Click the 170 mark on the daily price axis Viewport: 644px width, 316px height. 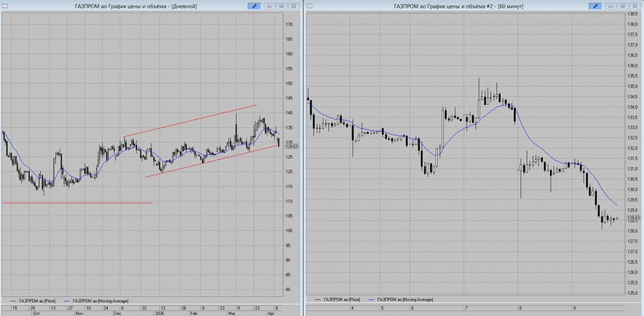coord(289,24)
